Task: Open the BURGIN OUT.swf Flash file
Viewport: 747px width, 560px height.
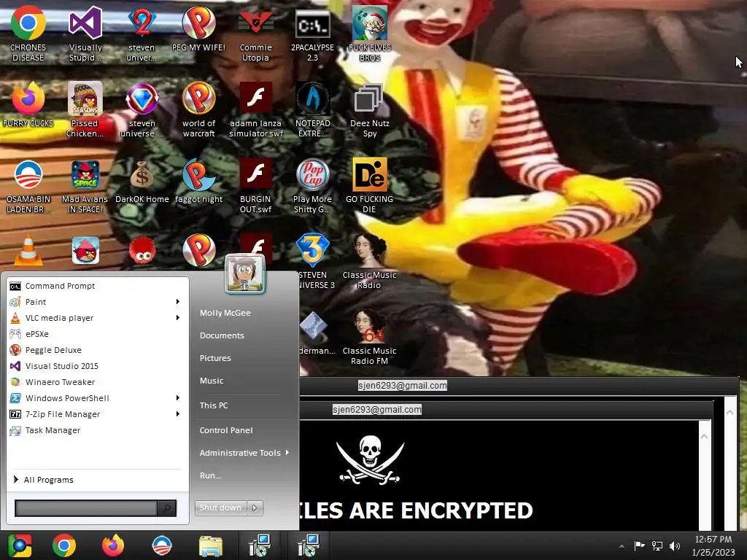Action: [x=255, y=186]
